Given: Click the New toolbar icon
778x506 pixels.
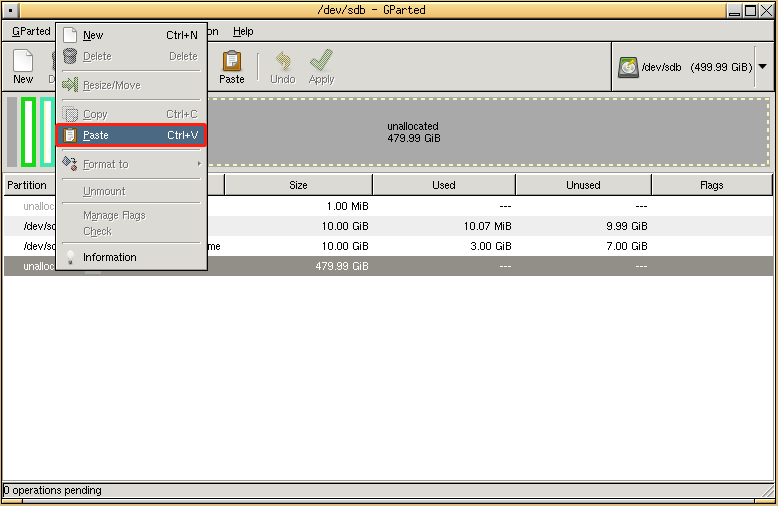Looking at the screenshot, I should pyautogui.click(x=22, y=61).
